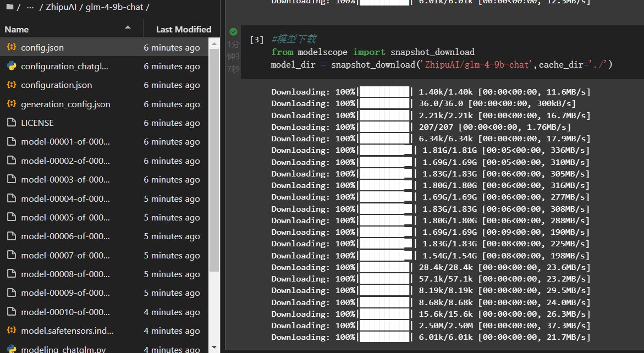Click 'Downloading' label on the 28.4k/28.4k line
The width and height of the screenshot is (644, 353).
pyautogui.click(x=300, y=267)
